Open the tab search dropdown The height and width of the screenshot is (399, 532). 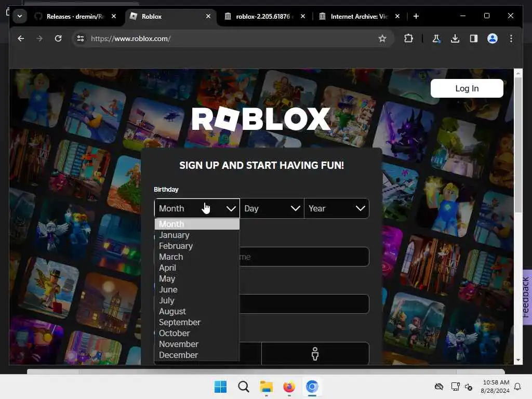tap(20, 16)
